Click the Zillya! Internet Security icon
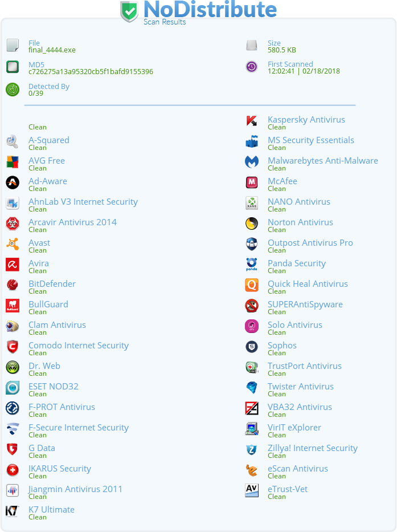The image size is (397, 532). [251, 449]
